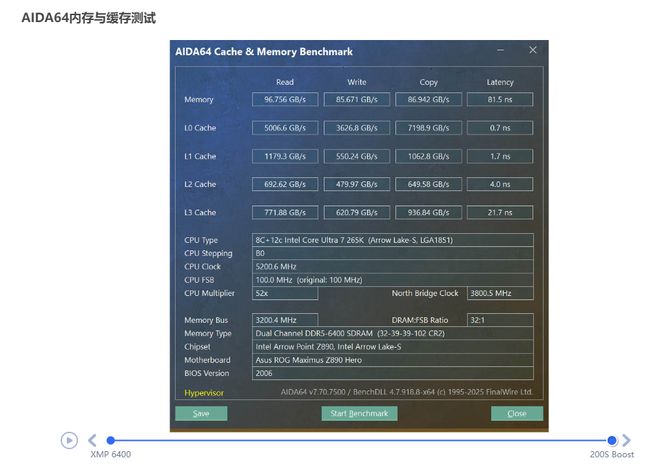The image size is (660, 467).
Task: Click L2 Cache Write value 479.97 GB/s
Action: pos(357,184)
